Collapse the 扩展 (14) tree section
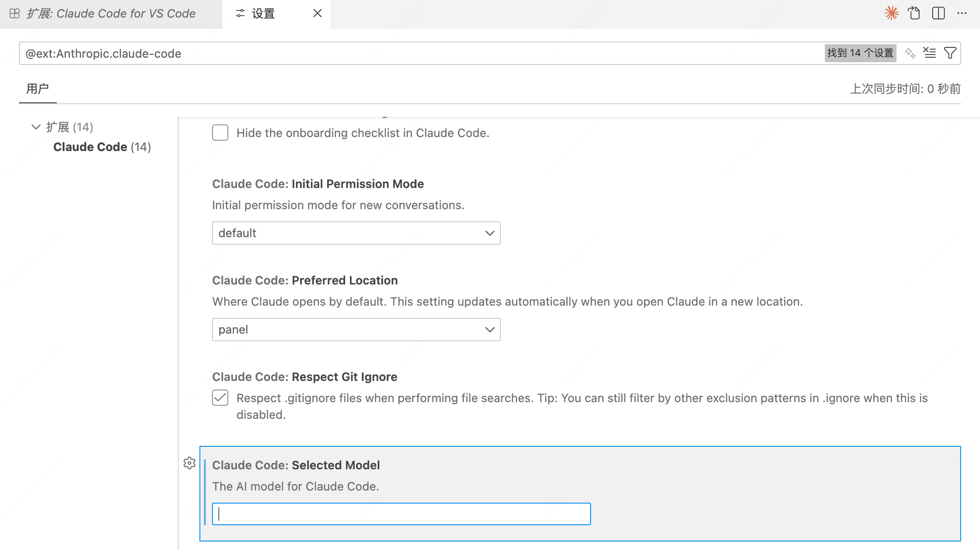980x550 pixels. (x=36, y=127)
